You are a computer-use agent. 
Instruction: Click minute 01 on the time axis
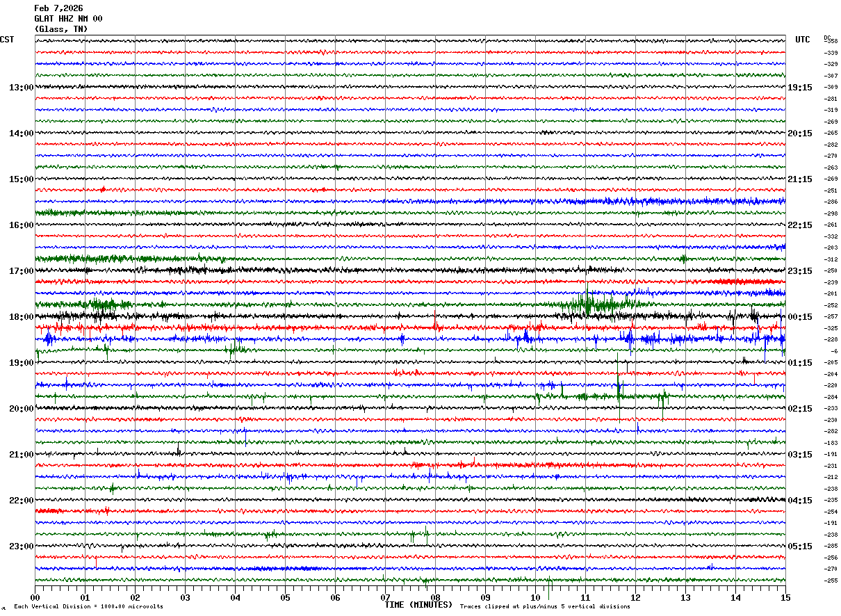pyautogui.click(x=85, y=597)
